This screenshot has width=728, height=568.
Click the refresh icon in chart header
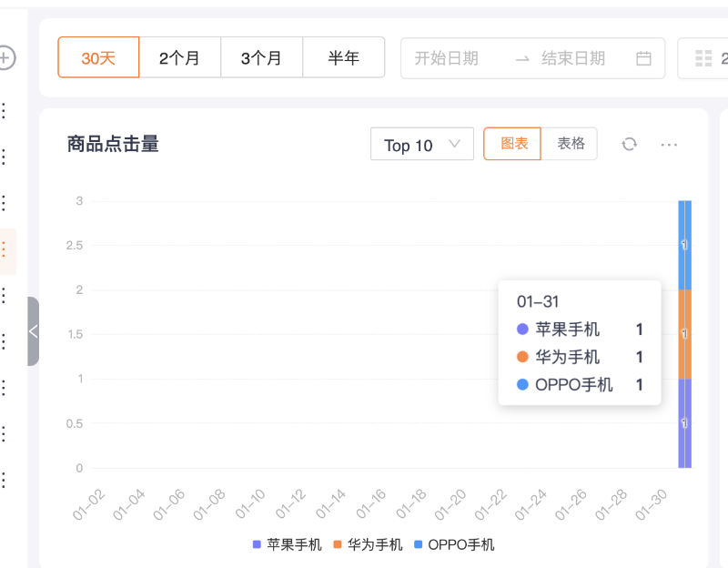[629, 145]
